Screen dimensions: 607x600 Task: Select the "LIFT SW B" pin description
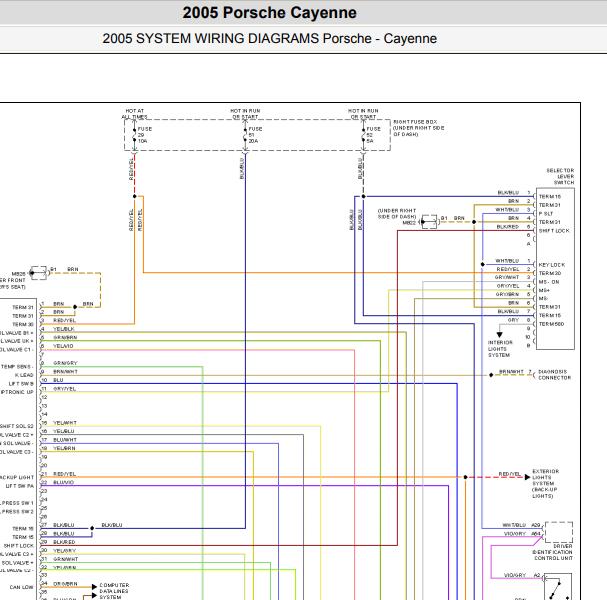pyautogui.click(x=21, y=384)
